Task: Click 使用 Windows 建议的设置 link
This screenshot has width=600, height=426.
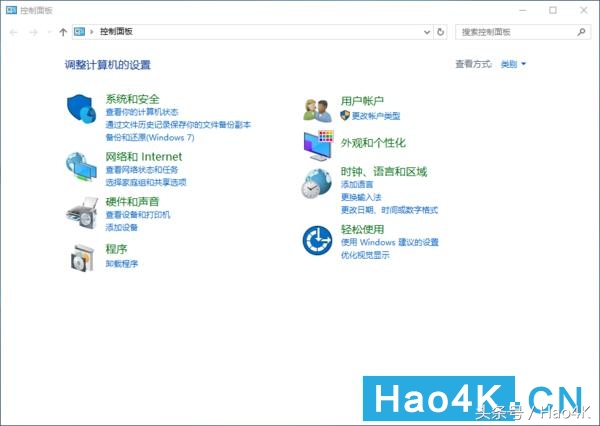Action: 390,242
